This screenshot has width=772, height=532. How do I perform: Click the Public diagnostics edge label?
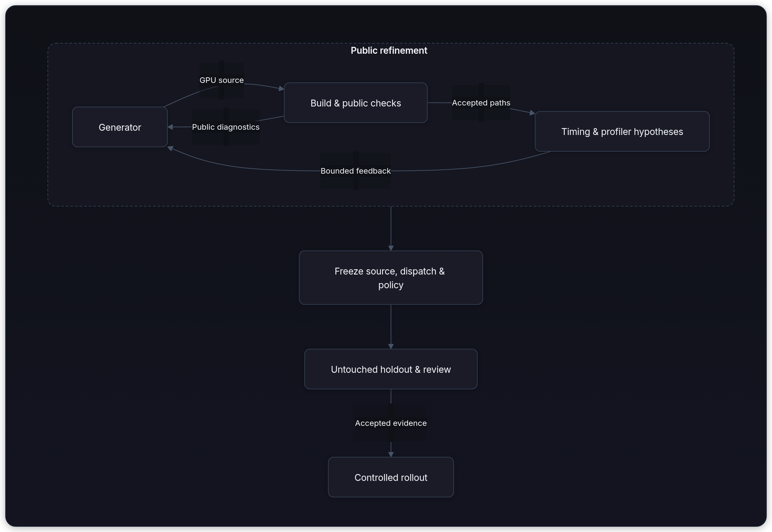tap(226, 127)
